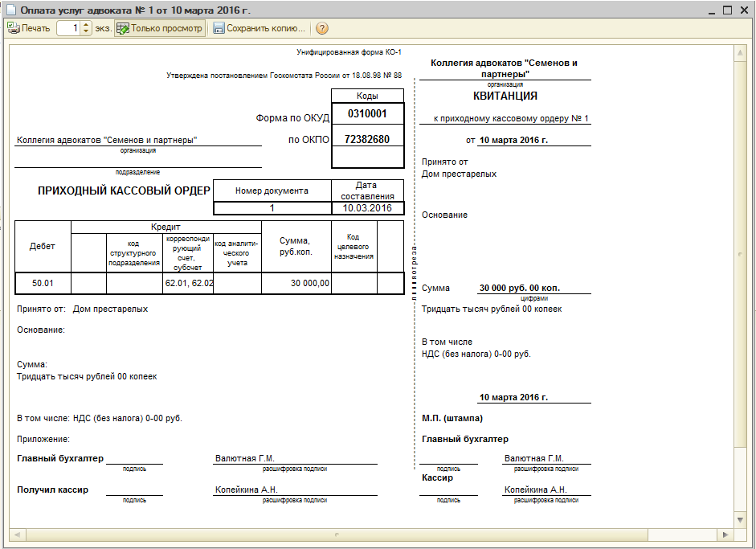Screen dimensions: 756x549
Task: Click the debit account 50.01 cell
Action: coord(43,283)
